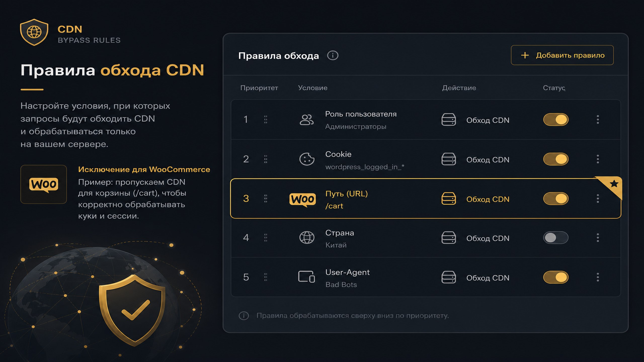This screenshot has height=362, width=644.
Task: Grab drag handle of rule 3
Action: pos(266,199)
